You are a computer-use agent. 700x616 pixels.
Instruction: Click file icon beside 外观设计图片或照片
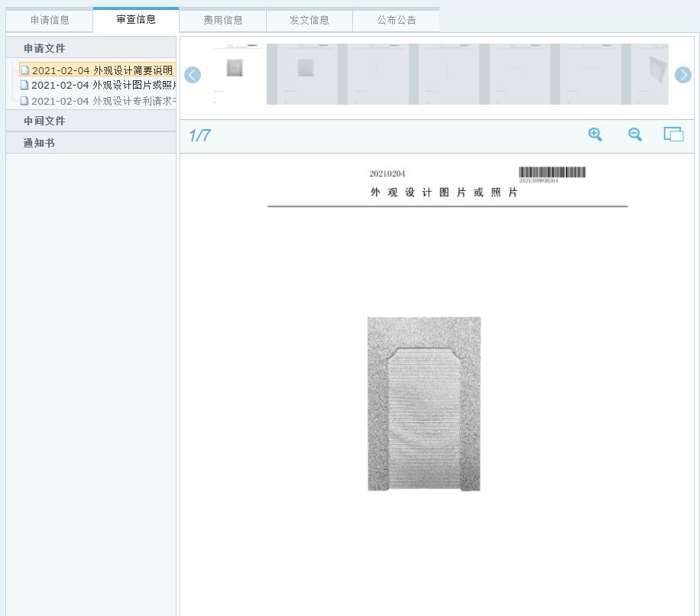tap(24, 85)
